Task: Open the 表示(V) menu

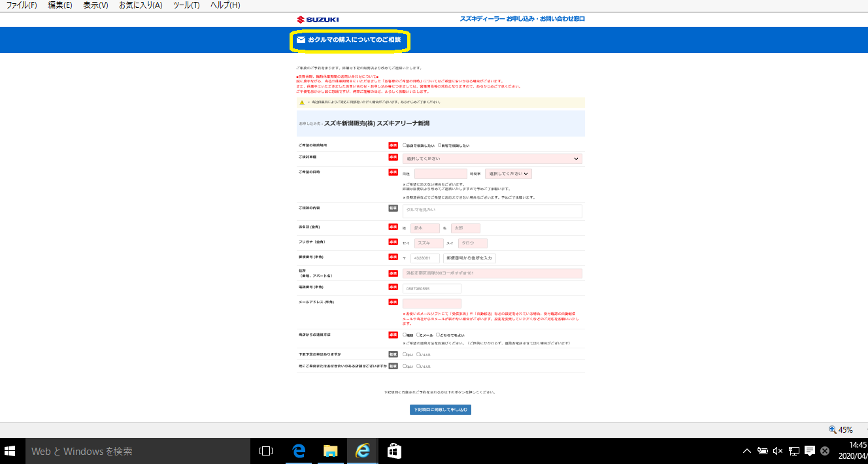Action: [96, 5]
